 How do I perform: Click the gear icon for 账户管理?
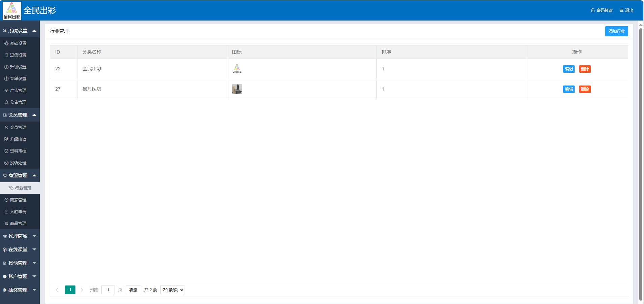(5, 277)
